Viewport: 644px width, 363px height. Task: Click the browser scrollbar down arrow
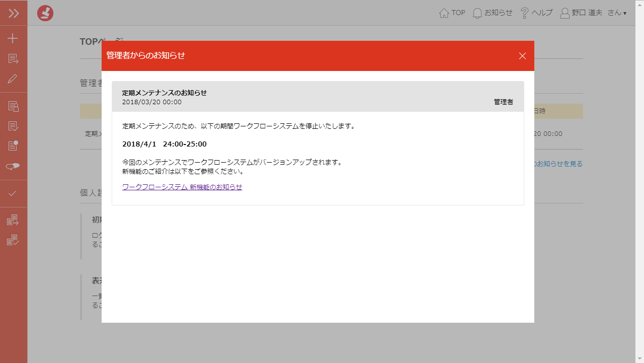click(639, 358)
